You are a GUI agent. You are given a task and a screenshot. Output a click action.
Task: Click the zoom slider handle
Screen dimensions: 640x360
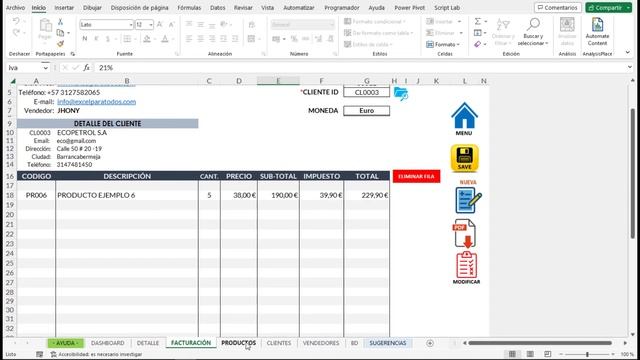coord(587,354)
